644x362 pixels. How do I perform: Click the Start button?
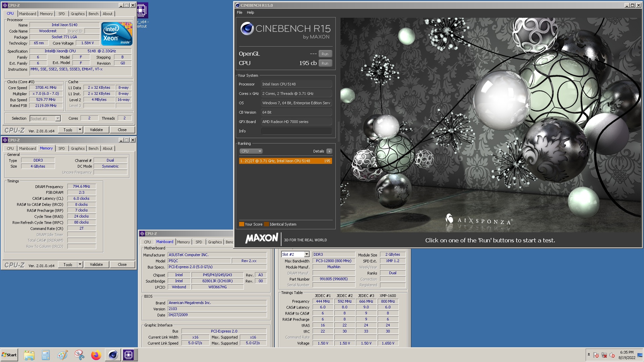point(9,355)
